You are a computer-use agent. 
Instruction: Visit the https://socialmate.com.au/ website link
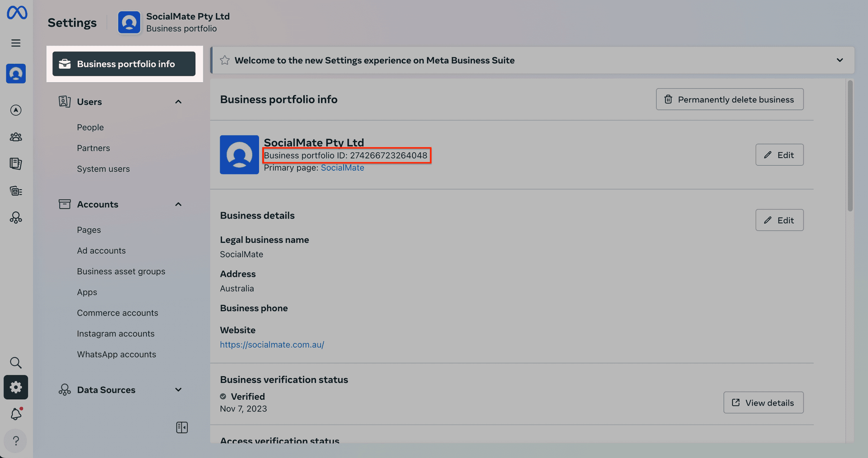(272, 344)
